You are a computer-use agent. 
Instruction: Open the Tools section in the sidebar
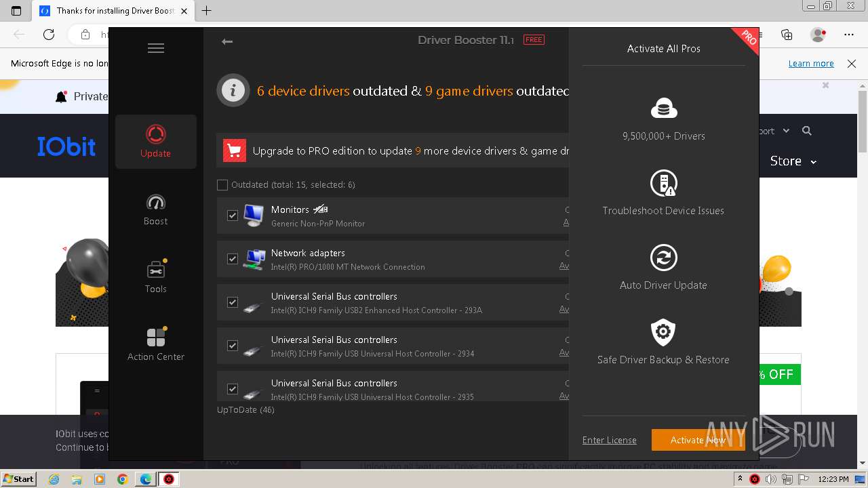click(x=156, y=277)
